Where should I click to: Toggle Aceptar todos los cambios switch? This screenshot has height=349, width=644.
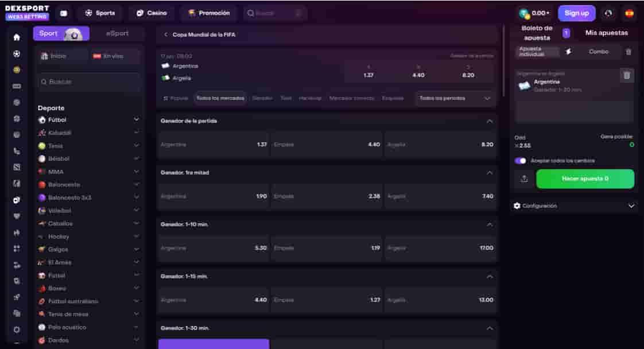coord(521,161)
